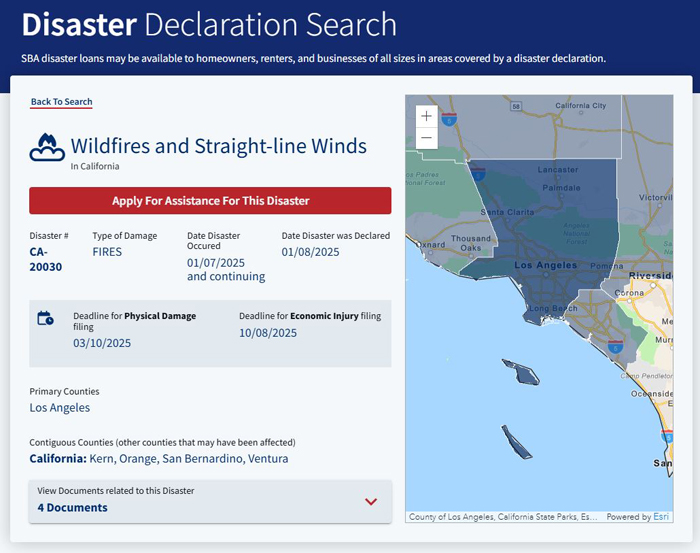
Task: Zoom out on the map
Action: (426, 138)
